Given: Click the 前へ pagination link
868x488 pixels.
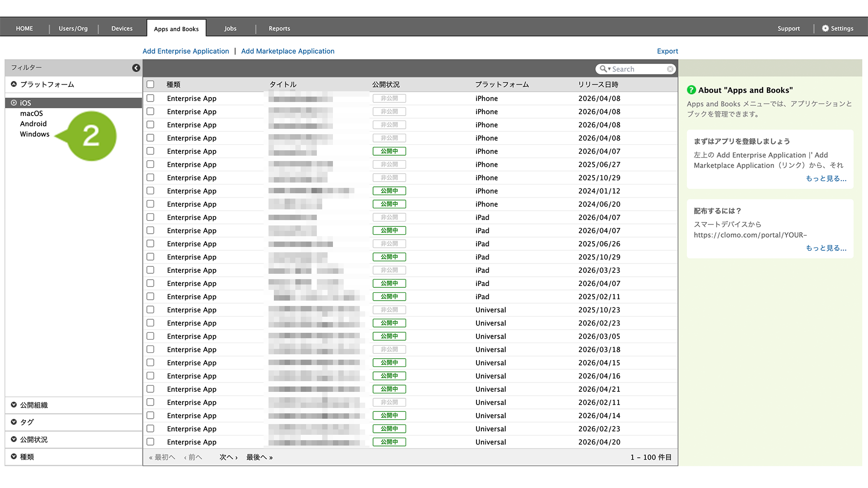Looking at the screenshot, I should click(x=193, y=457).
